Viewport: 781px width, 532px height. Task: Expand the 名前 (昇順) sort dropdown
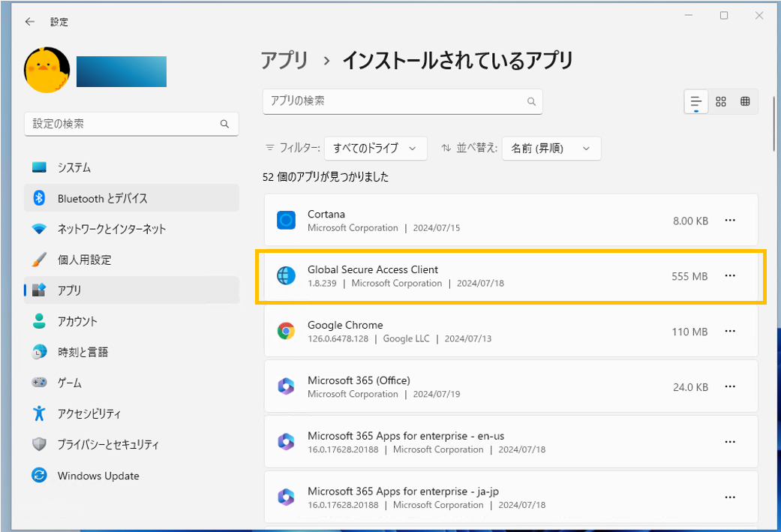tap(551, 149)
